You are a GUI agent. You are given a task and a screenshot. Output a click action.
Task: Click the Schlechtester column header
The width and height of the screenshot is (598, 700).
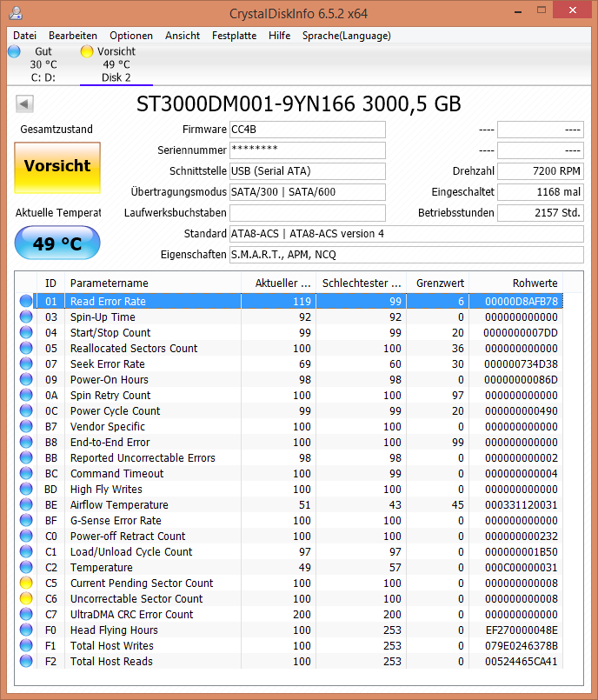[361, 283]
